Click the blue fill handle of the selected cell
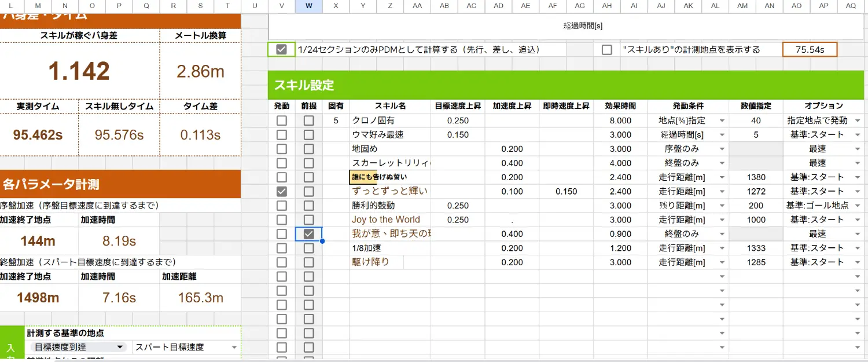The image size is (868, 362). 322,241
